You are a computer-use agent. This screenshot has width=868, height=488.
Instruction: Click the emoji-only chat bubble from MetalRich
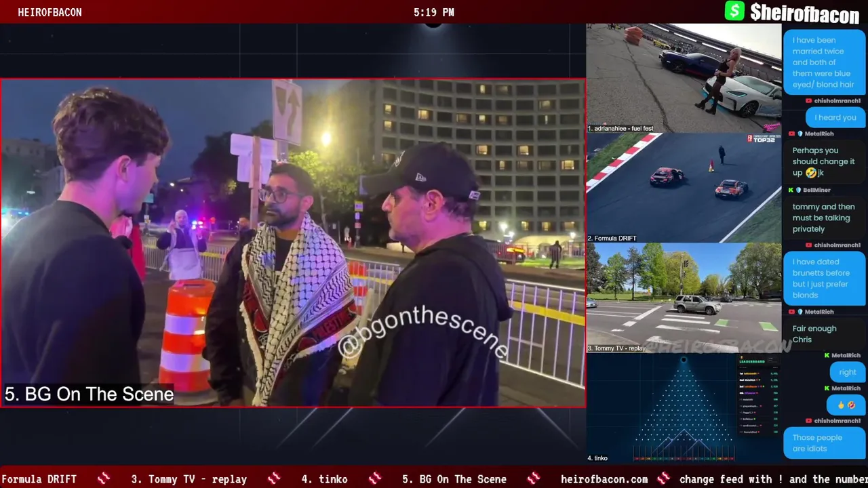pos(845,405)
